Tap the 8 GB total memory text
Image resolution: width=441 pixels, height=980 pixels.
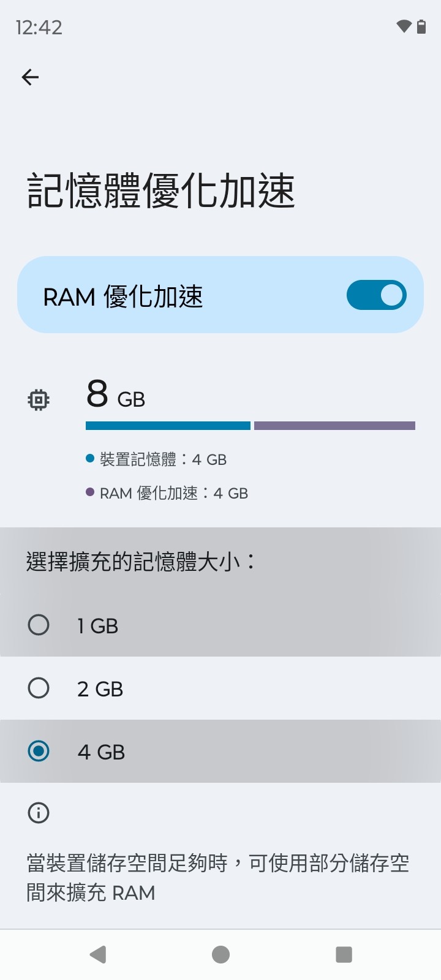click(116, 394)
